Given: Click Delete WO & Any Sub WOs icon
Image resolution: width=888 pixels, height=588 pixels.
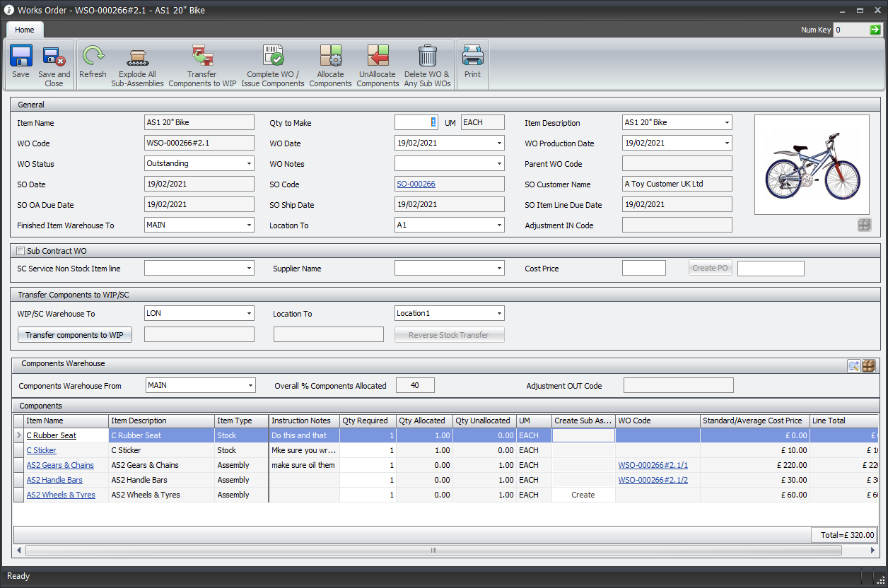Looking at the screenshot, I should tap(427, 57).
